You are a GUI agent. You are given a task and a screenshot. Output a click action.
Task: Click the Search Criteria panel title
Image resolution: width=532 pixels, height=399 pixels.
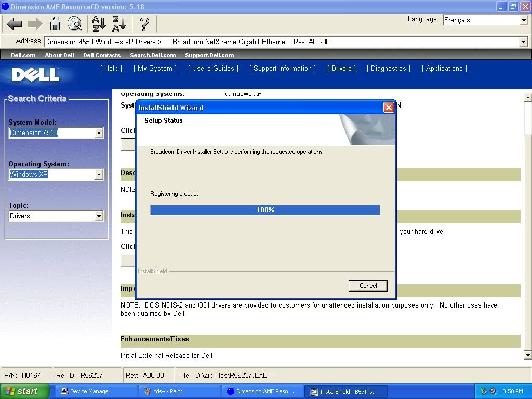tap(37, 98)
